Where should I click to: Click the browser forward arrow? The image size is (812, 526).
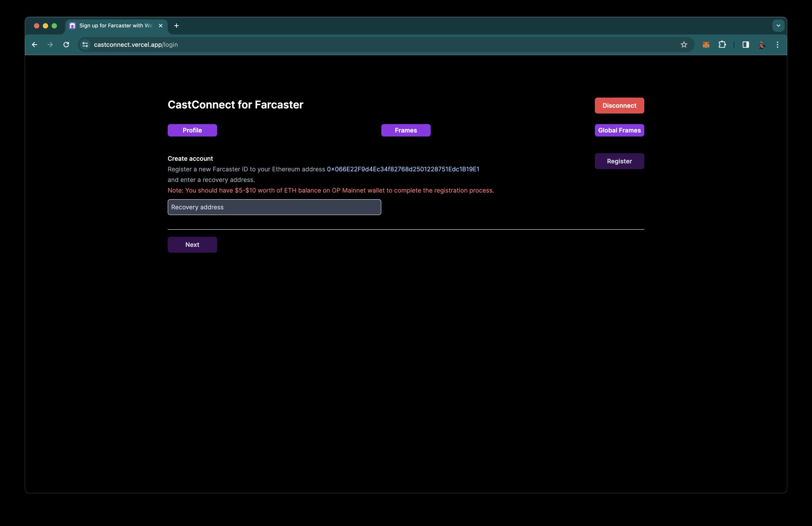coord(50,45)
